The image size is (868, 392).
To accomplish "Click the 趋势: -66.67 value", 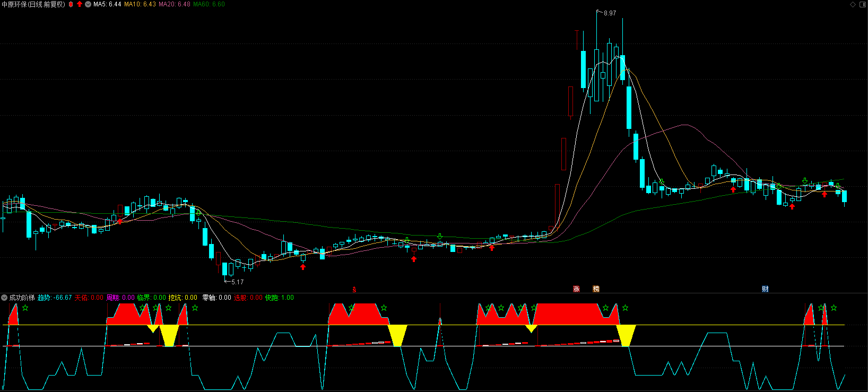I will click(x=55, y=298).
